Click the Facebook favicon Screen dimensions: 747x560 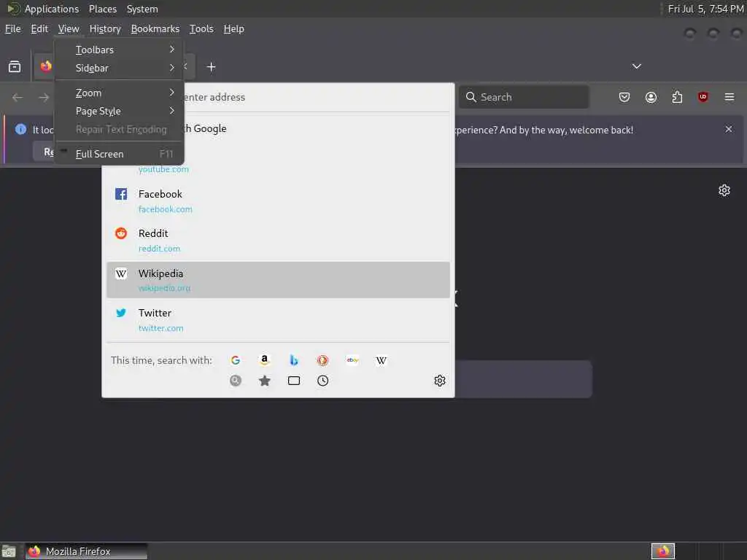121,194
